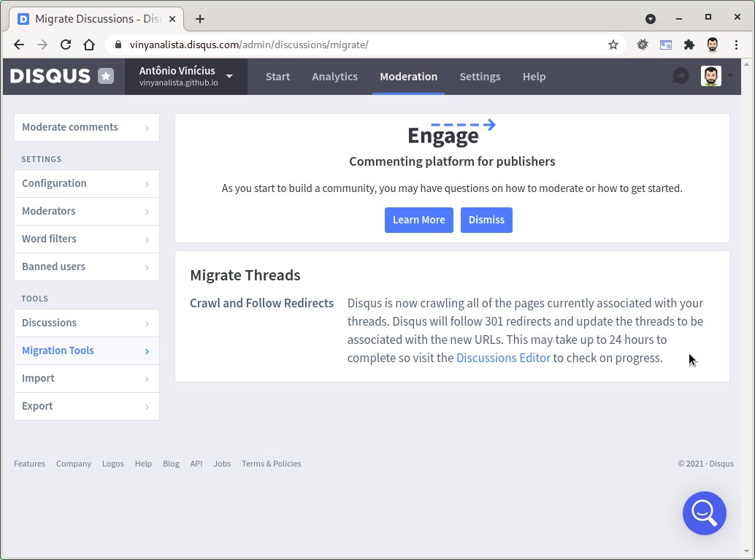Click the Disqus logo
The image size is (755, 560).
click(50, 76)
